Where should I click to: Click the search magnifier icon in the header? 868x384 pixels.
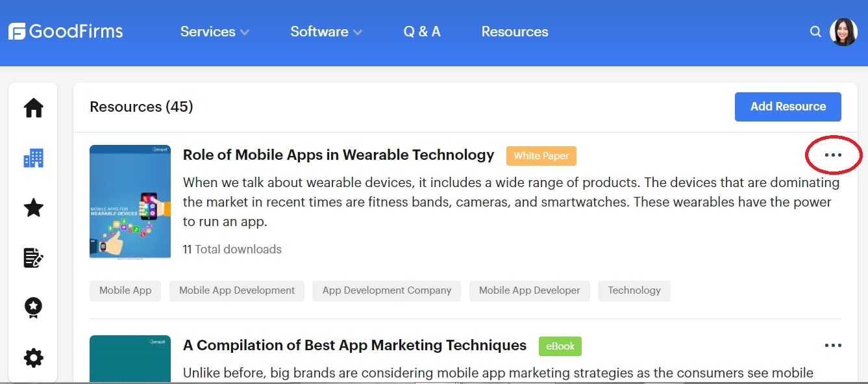click(x=815, y=31)
